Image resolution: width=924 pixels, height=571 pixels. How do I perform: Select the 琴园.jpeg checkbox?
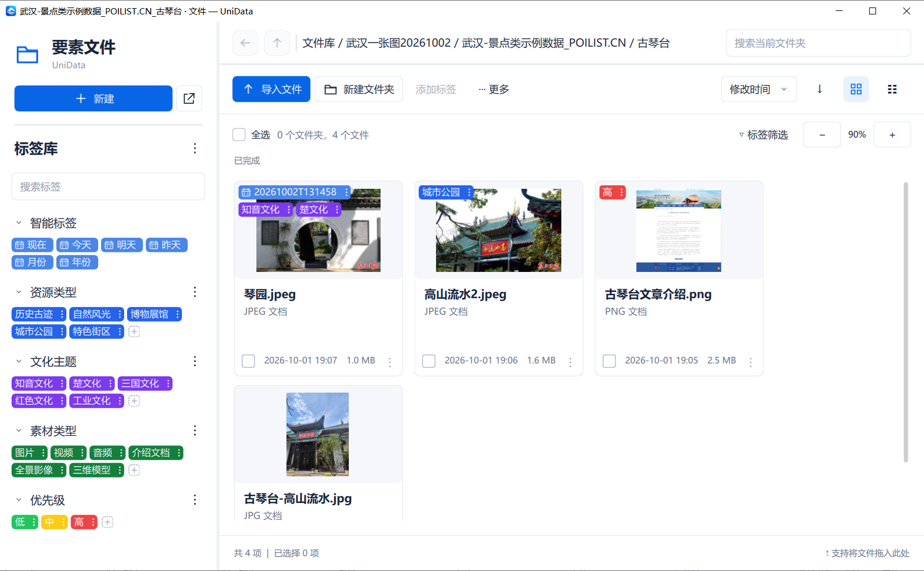click(248, 361)
